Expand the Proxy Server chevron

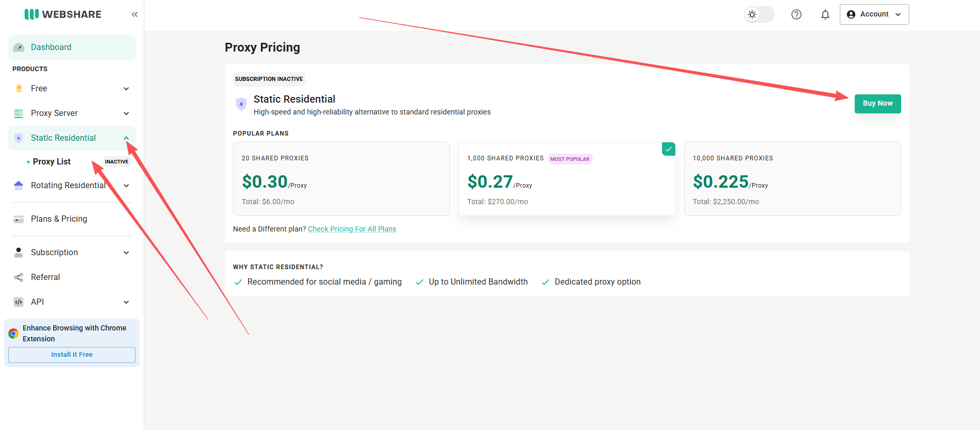pyautogui.click(x=126, y=113)
